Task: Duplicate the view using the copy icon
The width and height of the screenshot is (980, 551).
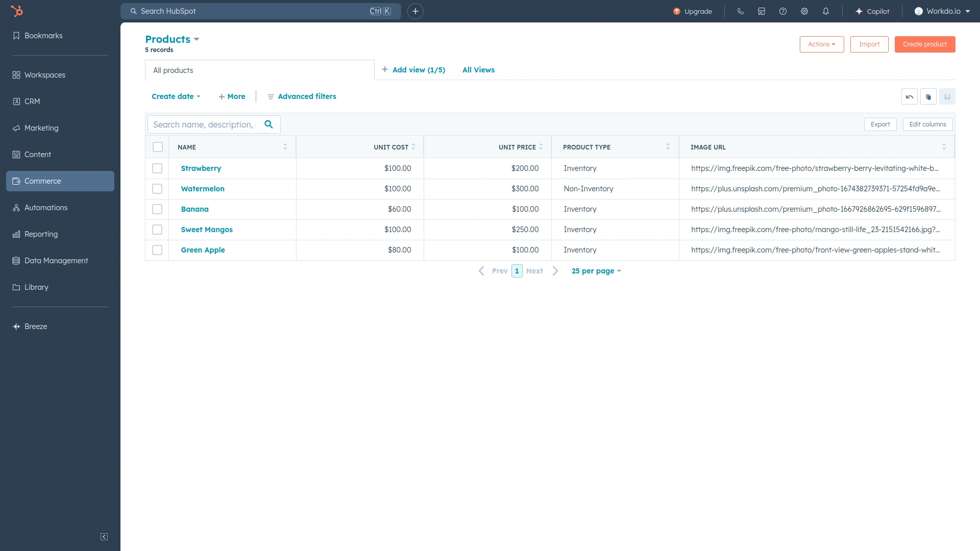Action: (928, 96)
